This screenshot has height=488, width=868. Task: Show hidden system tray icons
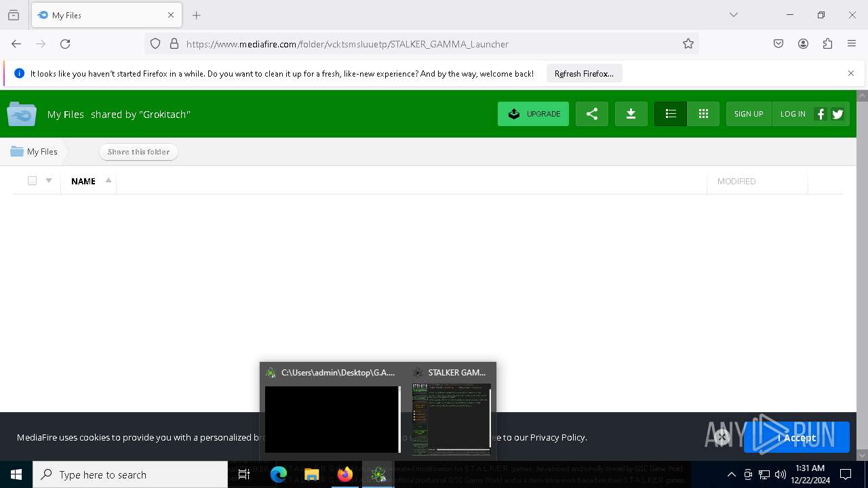coord(732,474)
